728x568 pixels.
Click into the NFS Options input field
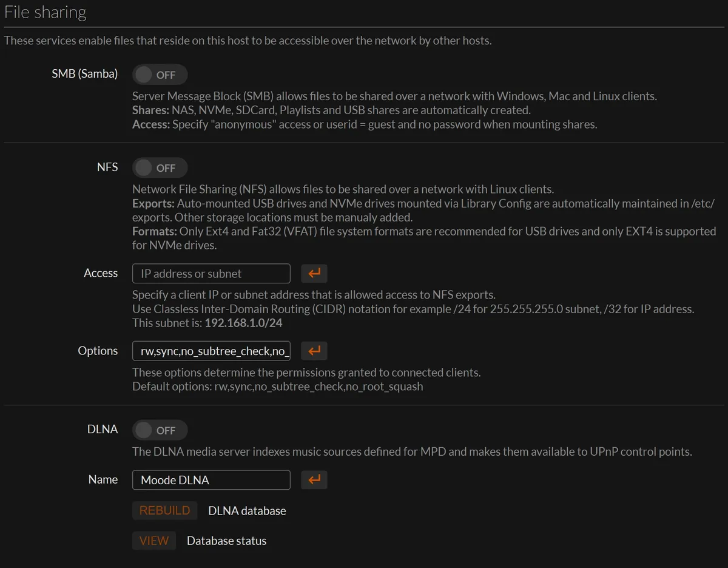coord(211,351)
